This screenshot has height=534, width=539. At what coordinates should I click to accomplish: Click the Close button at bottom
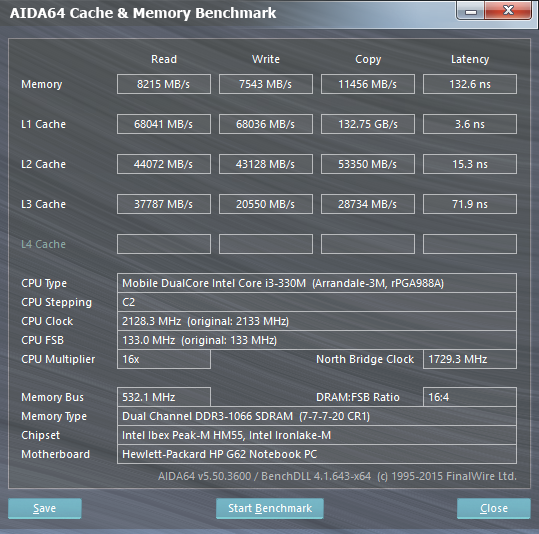click(x=494, y=508)
